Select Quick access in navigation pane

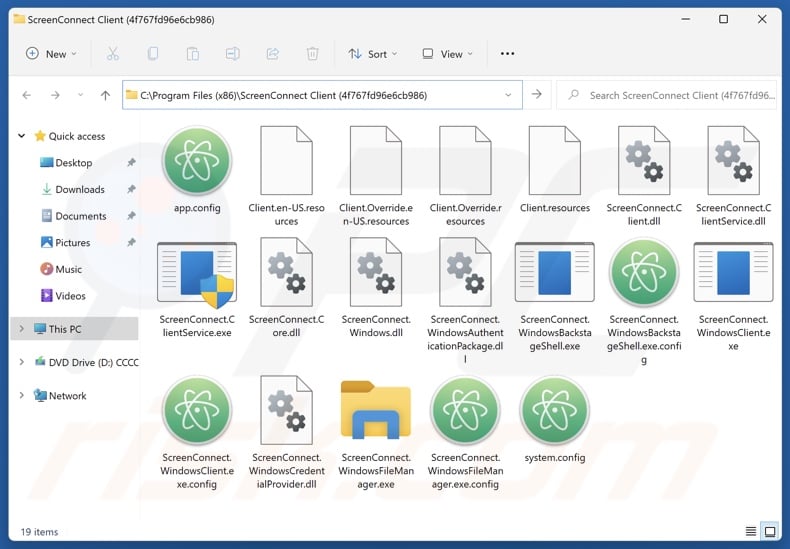pyautogui.click(x=70, y=136)
